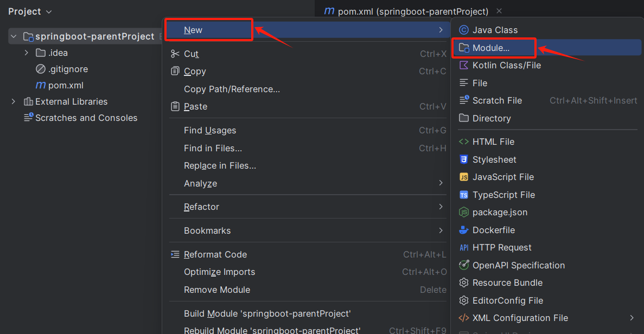
Task: Collapse the springboot-parentProject root node
Action: pyautogui.click(x=14, y=36)
